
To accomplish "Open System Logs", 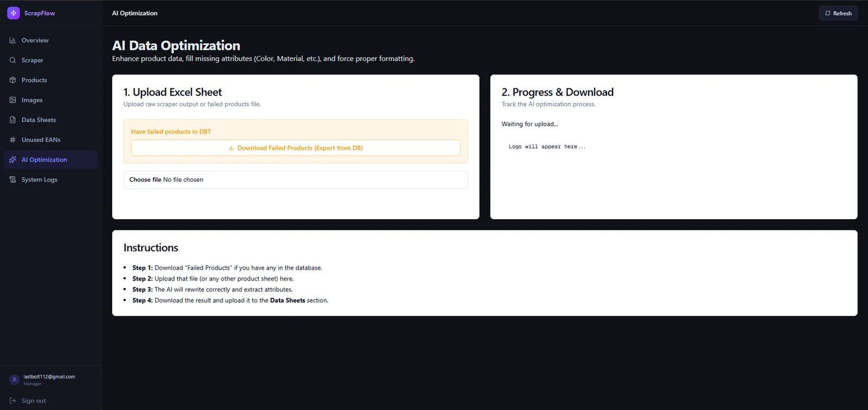I will tap(50, 180).
